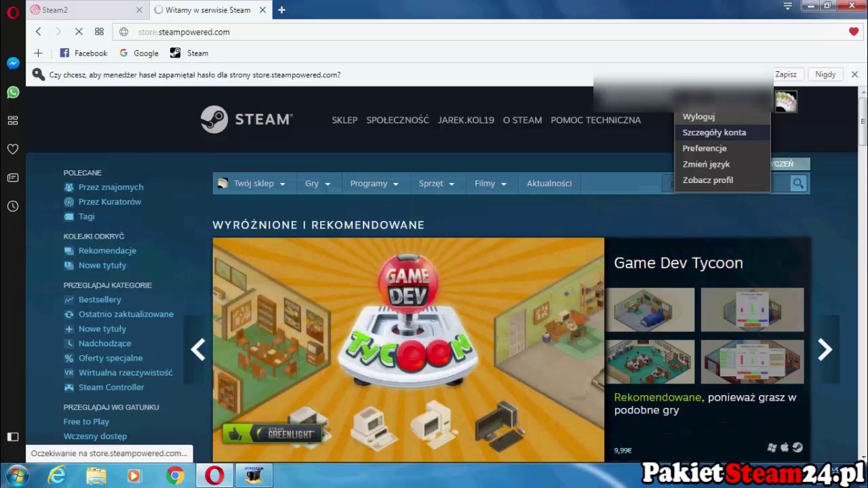The width and height of the screenshot is (868, 488).
Task: Select Szczegóły konta from the account menu
Action: [714, 132]
